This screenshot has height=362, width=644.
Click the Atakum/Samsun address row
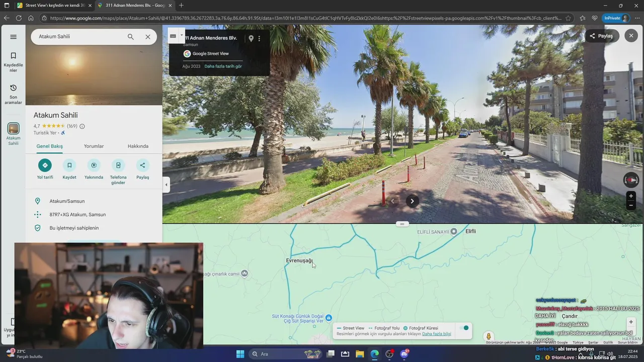94,201
